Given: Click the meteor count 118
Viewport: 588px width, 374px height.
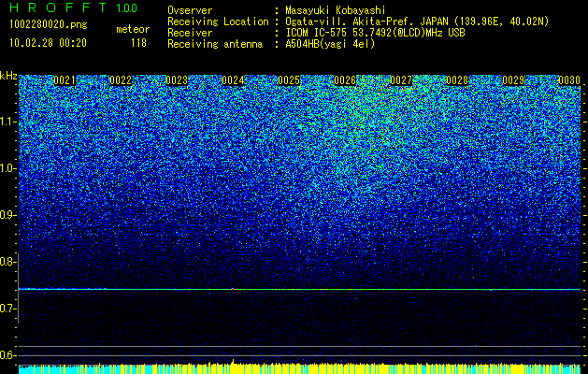Looking at the screenshot, I should (x=138, y=43).
